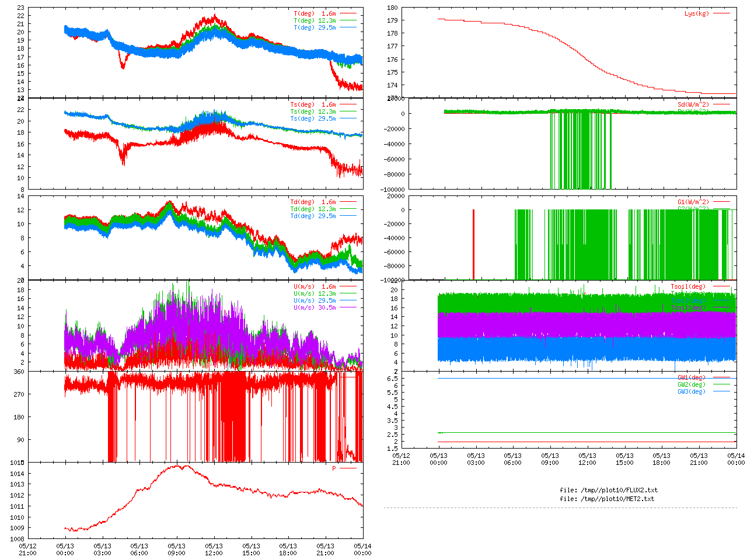747x560 pixels.
Task: Click "05/13 09:00" on the left time axis
Action: point(177,549)
